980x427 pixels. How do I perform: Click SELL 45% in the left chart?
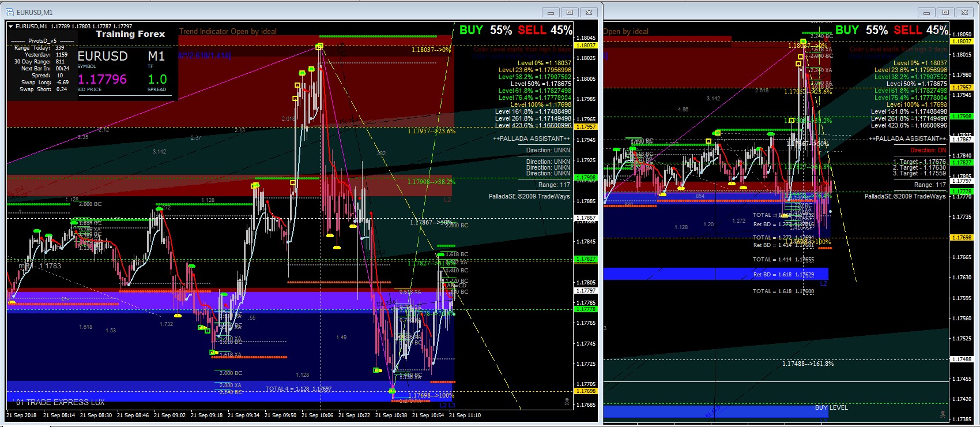tap(545, 30)
